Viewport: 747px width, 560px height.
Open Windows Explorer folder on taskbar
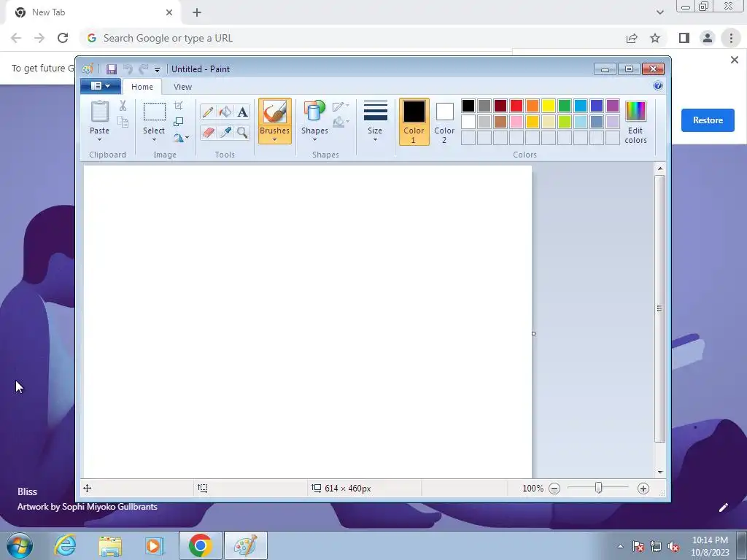coord(110,546)
